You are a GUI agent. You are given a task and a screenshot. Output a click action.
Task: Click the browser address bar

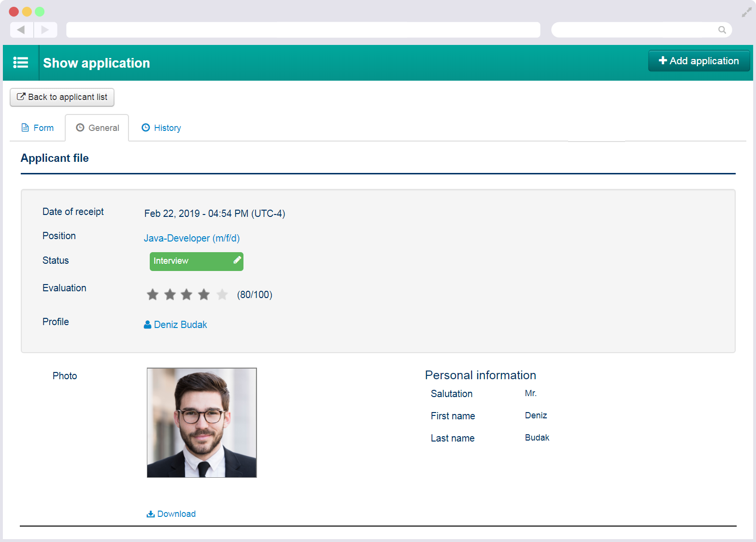pos(303,30)
